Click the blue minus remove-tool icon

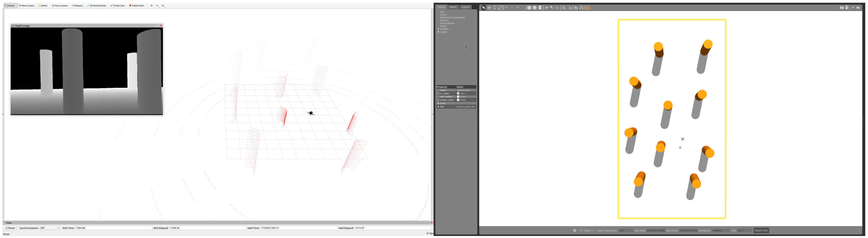157,6
